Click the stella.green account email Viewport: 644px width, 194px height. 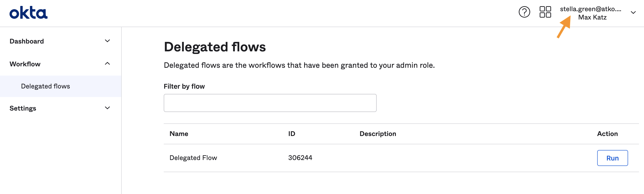pos(590,9)
